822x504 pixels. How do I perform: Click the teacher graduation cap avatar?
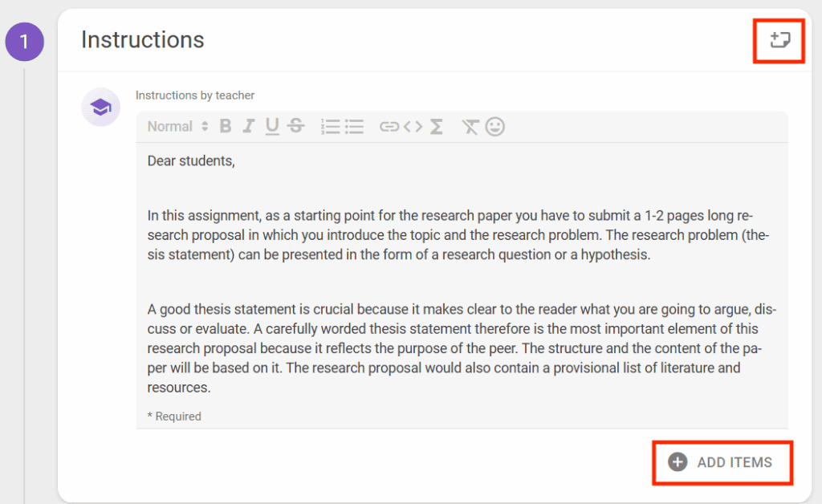pyautogui.click(x=100, y=108)
